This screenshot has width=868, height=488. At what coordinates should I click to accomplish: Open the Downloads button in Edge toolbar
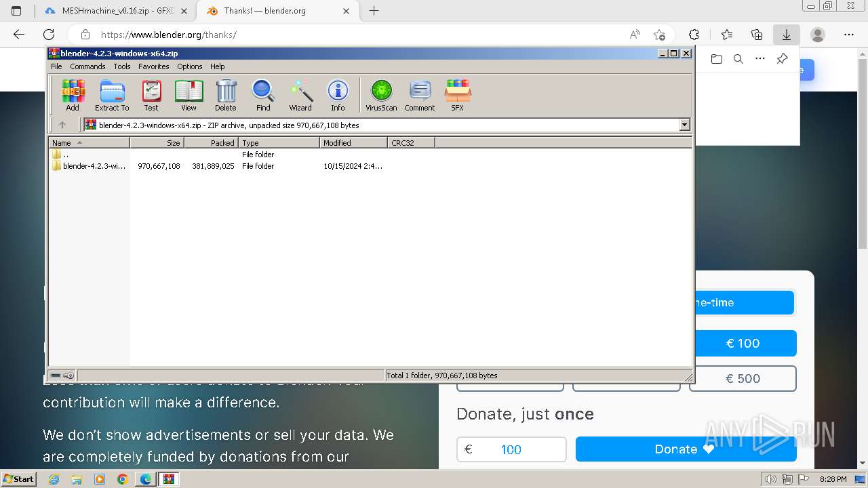(787, 35)
